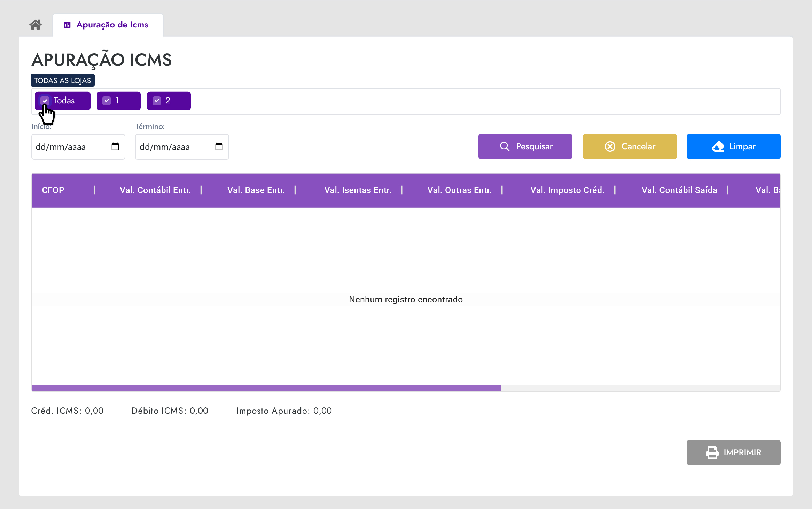Toggle the store 2 checkbox
Image resolution: width=812 pixels, height=509 pixels.
click(x=157, y=101)
